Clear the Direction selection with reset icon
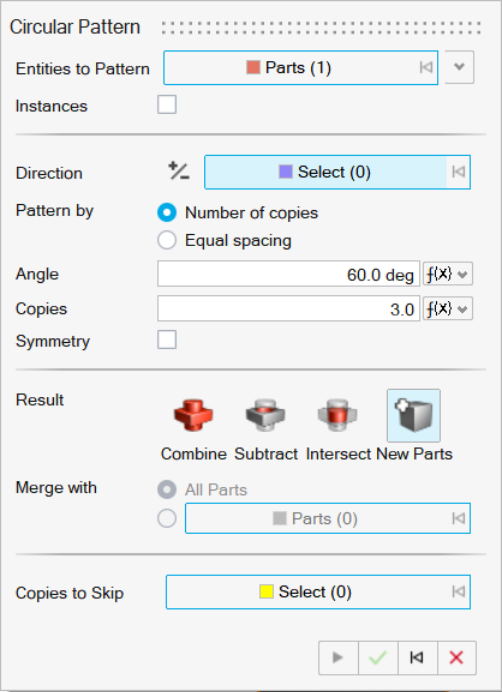The height and width of the screenshot is (692, 502). click(x=459, y=172)
